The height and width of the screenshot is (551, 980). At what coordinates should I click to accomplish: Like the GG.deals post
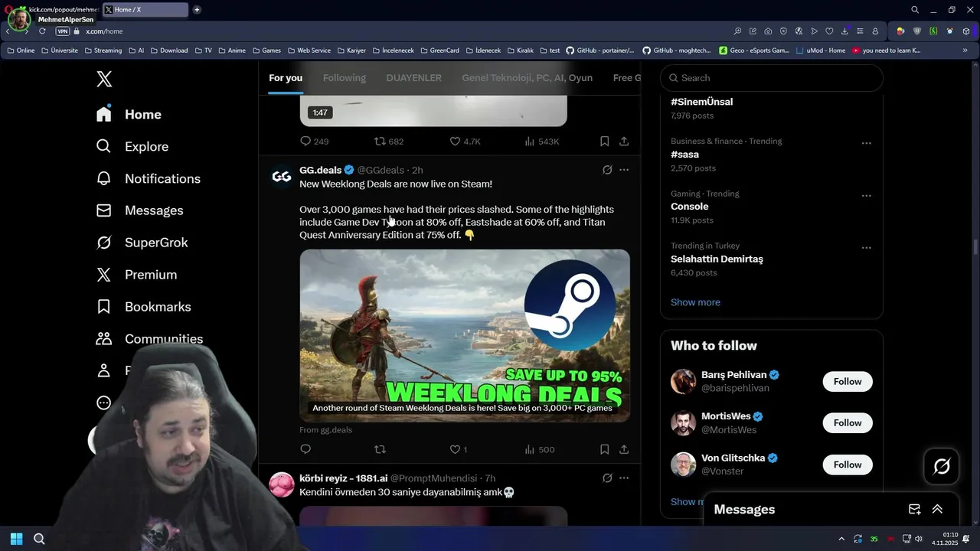tap(458, 449)
